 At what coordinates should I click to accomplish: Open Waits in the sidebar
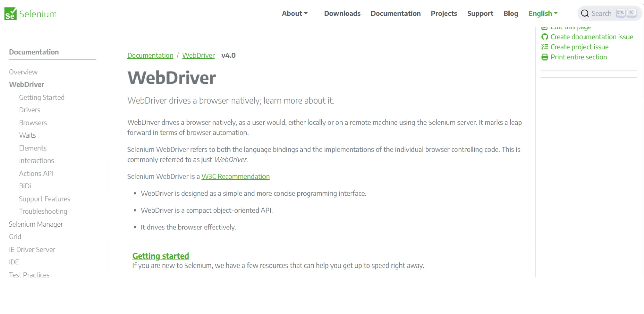tap(27, 135)
